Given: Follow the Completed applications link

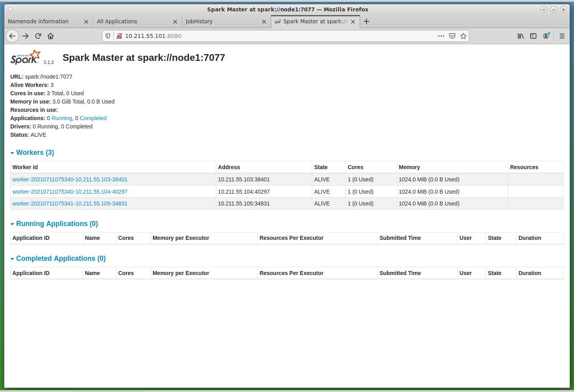Looking at the screenshot, I should pos(93,118).
